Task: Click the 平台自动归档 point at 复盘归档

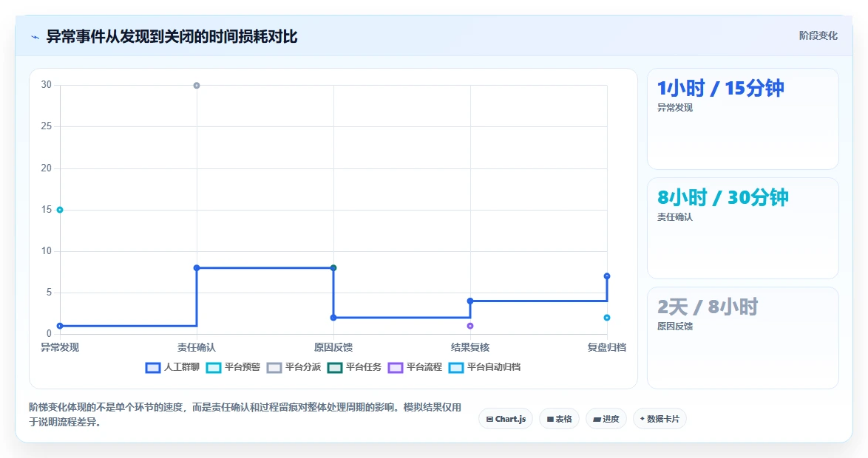Action: (x=607, y=318)
